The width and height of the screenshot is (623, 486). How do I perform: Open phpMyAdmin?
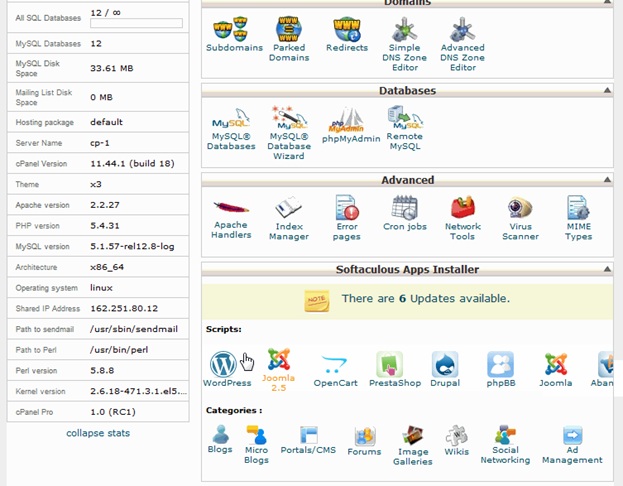pos(351,125)
